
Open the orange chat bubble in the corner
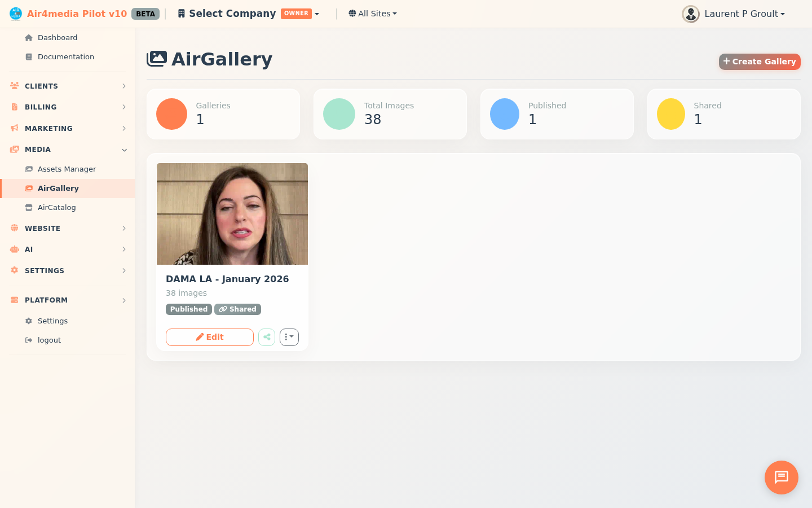(x=781, y=478)
